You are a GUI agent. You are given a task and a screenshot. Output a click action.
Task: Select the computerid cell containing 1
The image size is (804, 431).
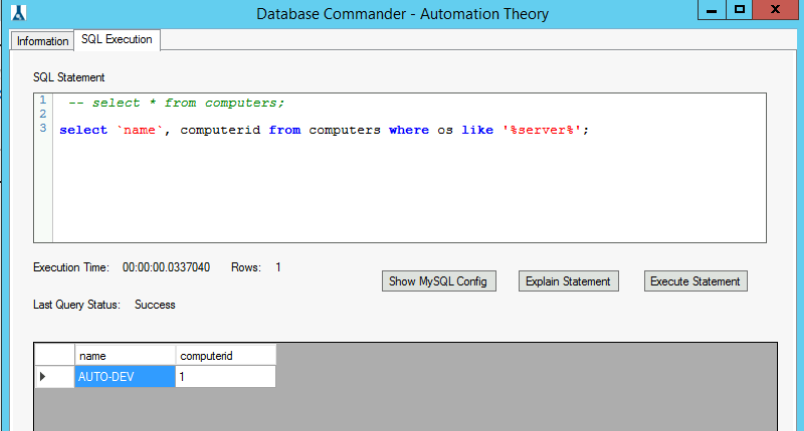tap(224, 377)
